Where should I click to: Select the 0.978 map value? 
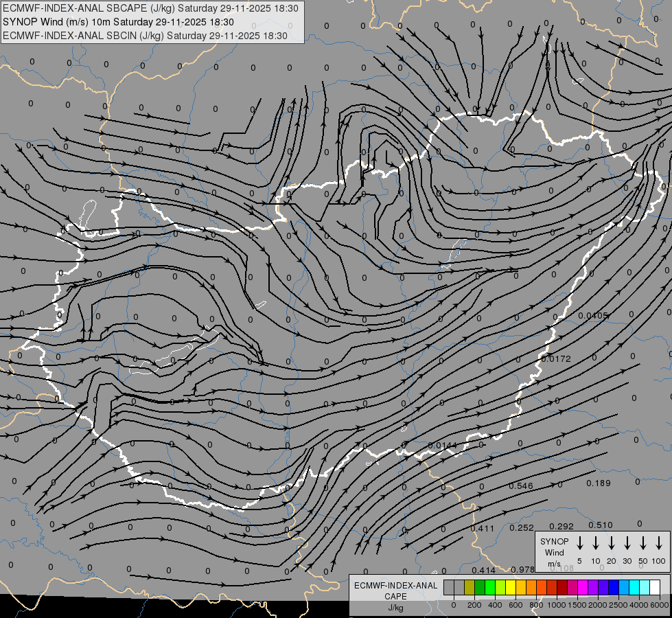(522, 569)
